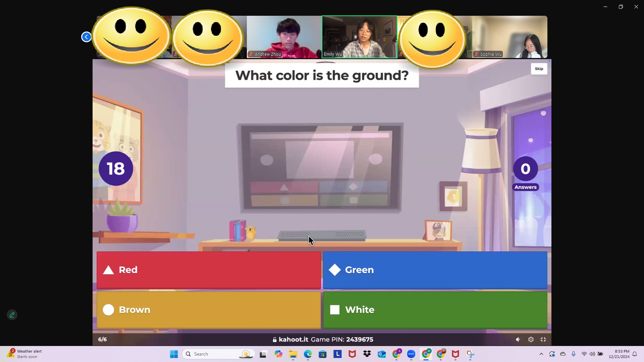
Task: Open the OneDrive cloud tray icon
Action: tap(563, 354)
